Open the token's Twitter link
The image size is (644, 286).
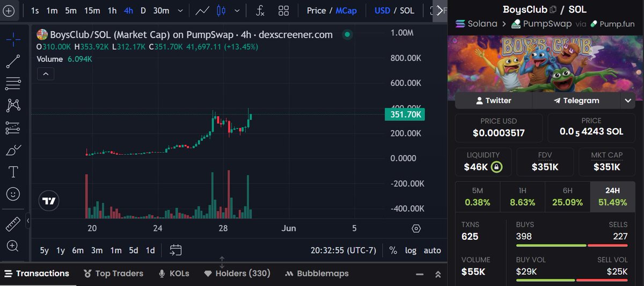click(494, 101)
